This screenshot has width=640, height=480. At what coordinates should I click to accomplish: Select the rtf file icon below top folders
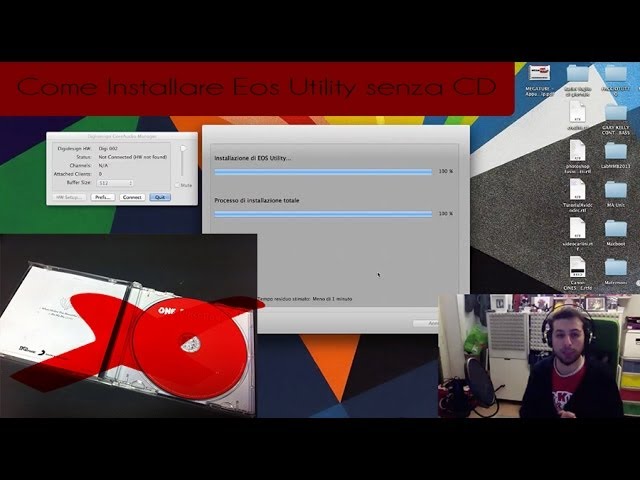[x=577, y=111]
